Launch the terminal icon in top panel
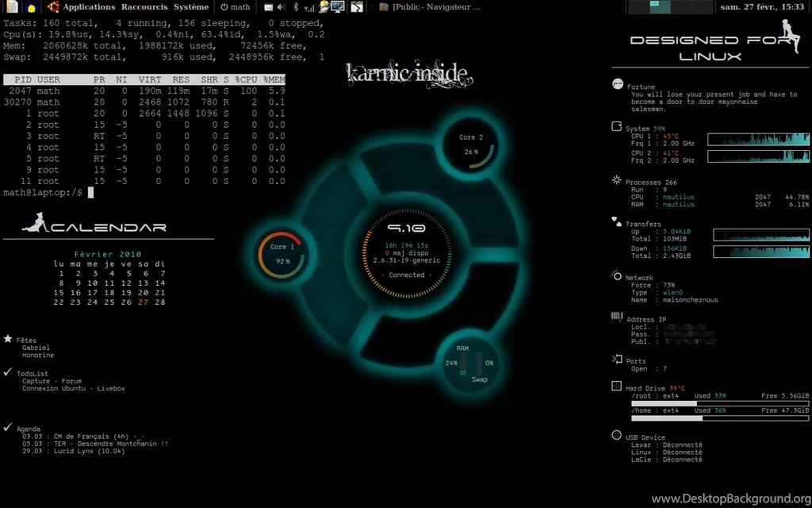The height and width of the screenshot is (508, 812). [x=357, y=7]
